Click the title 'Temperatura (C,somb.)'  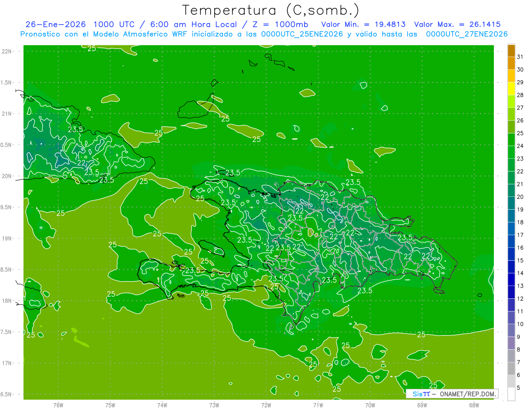click(271, 10)
